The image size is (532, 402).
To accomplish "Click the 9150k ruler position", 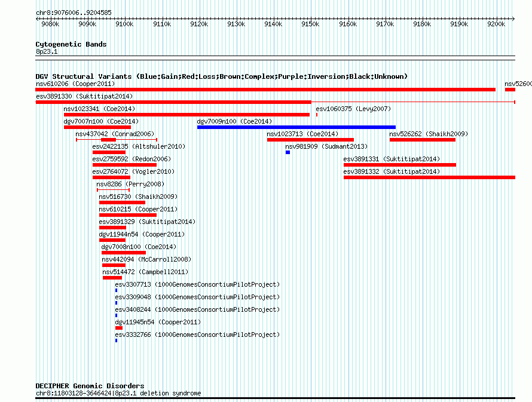I will [x=310, y=24].
